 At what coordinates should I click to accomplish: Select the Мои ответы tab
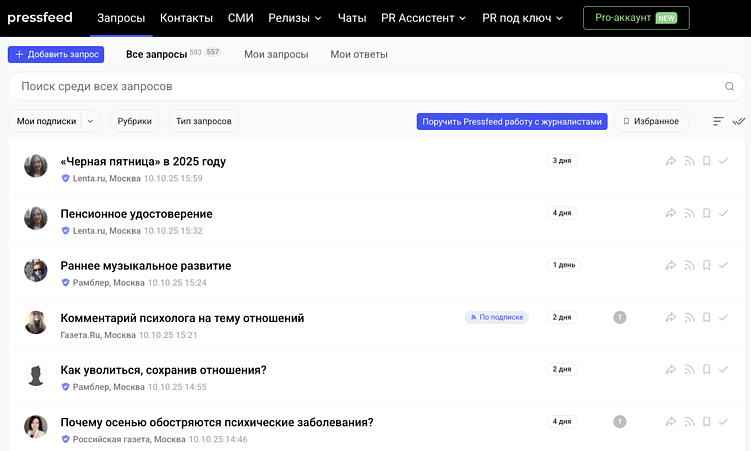tap(359, 55)
